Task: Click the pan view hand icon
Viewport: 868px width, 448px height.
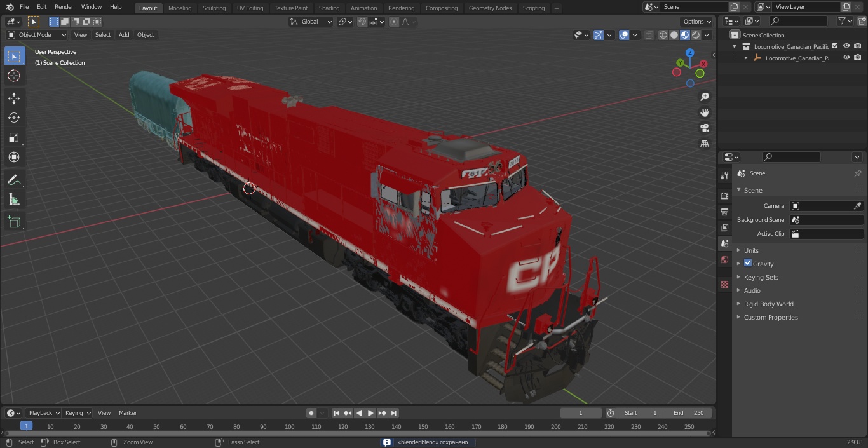Action: coord(704,112)
